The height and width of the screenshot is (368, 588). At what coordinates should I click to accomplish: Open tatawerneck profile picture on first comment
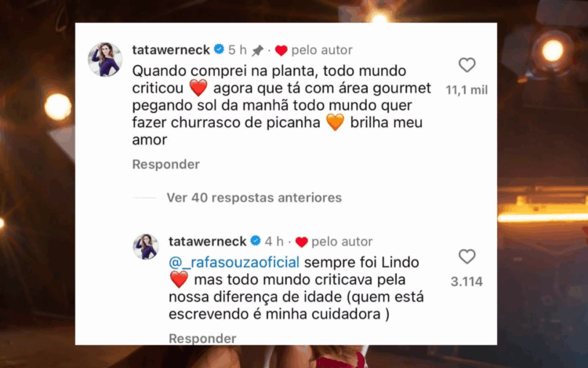click(105, 60)
